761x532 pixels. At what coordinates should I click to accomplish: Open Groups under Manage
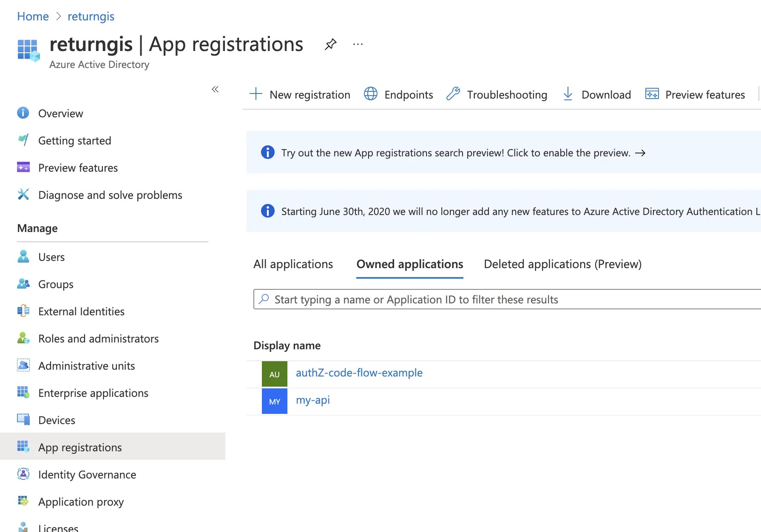56,284
